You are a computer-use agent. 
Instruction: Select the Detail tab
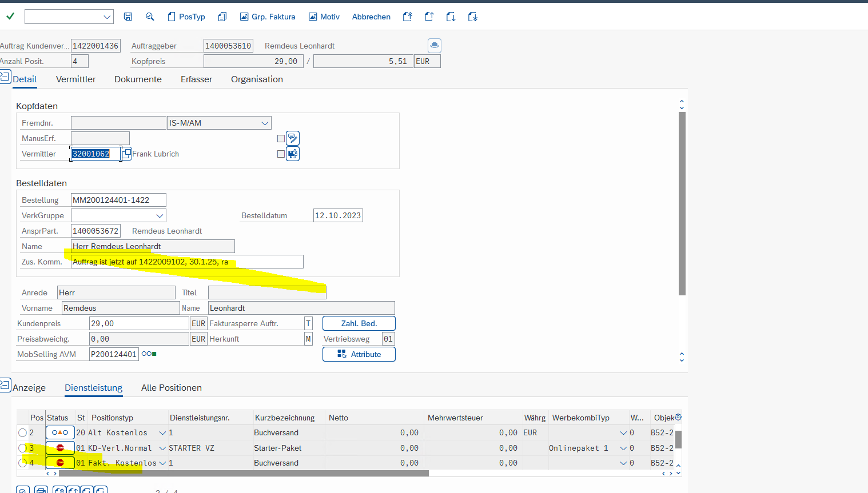(x=25, y=79)
